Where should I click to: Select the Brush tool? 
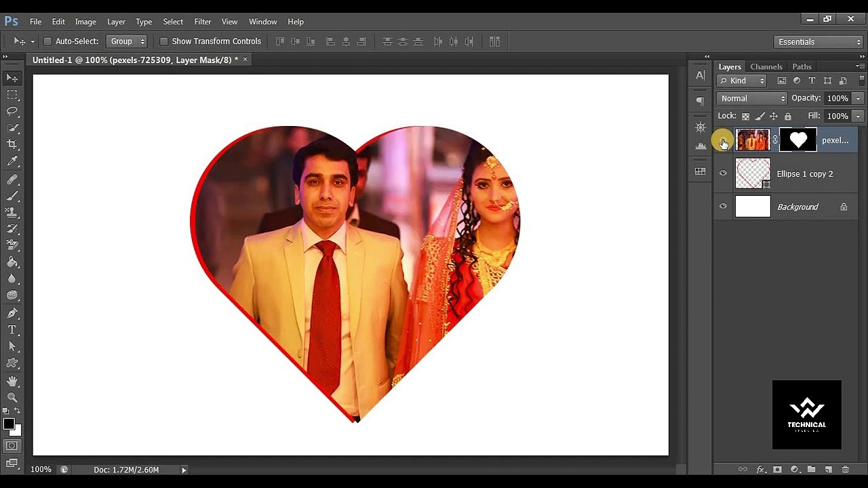click(x=12, y=196)
